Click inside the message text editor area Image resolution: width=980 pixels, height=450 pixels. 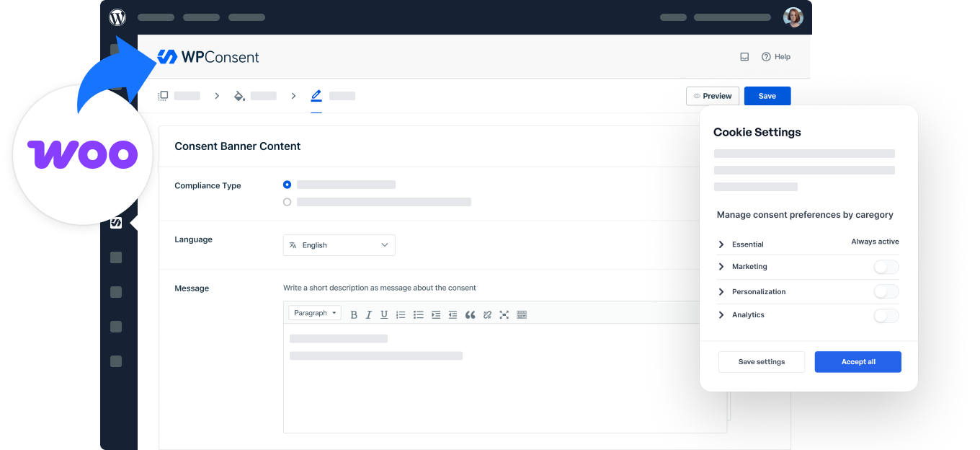point(505,378)
